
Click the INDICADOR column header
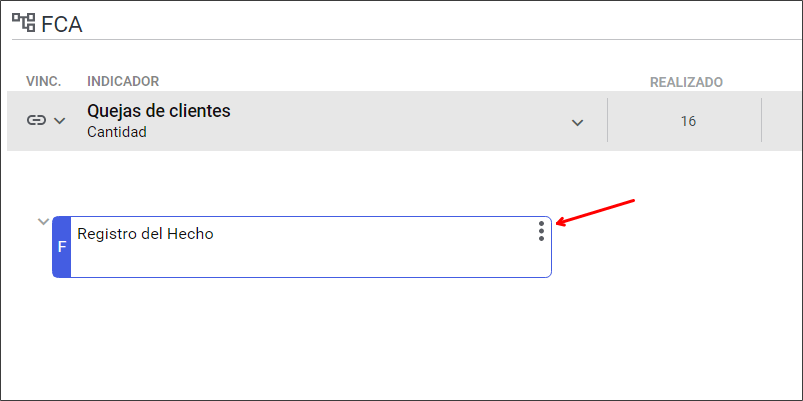pos(123,81)
